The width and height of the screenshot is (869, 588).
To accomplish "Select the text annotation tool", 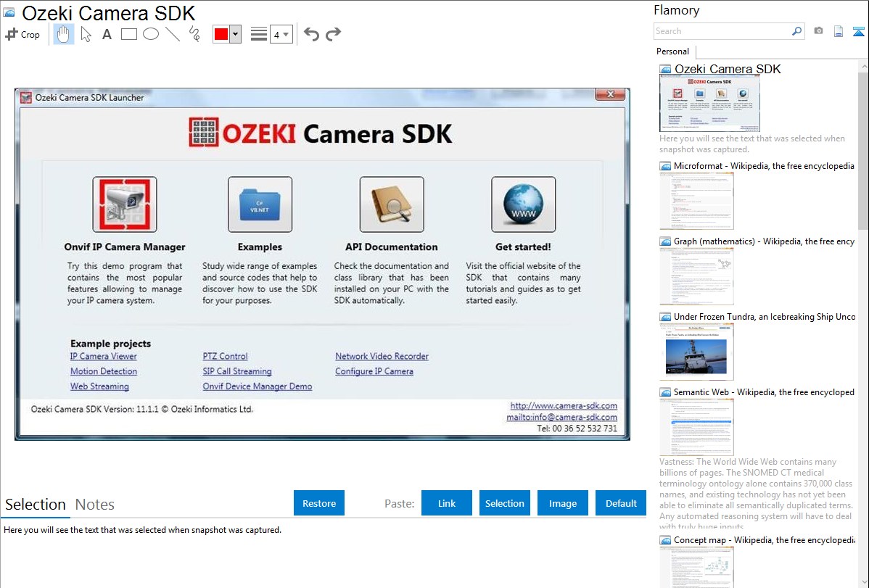I will click(107, 34).
